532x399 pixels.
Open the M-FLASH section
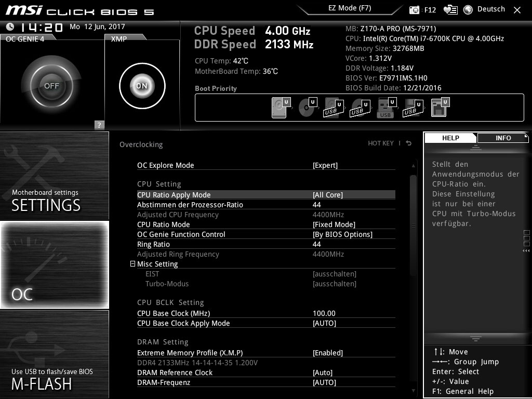[x=54, y=354]
